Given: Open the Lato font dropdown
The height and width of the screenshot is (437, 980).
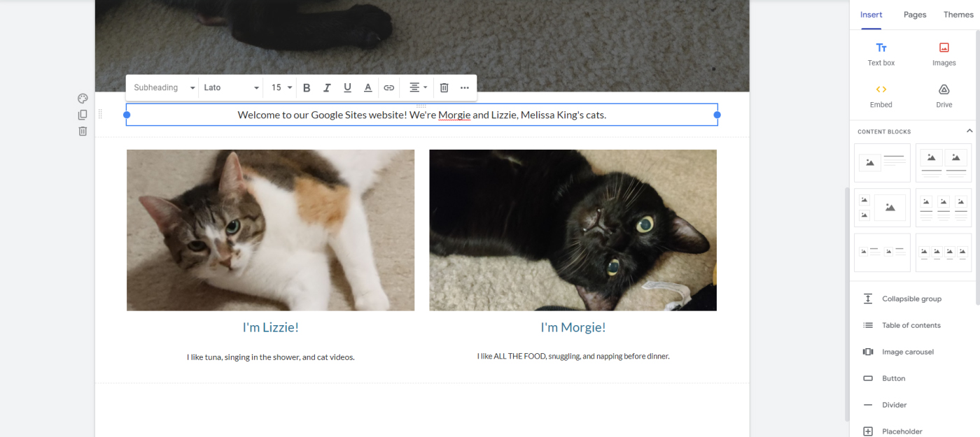Looking at the screenshot, I should coord(231,88).
